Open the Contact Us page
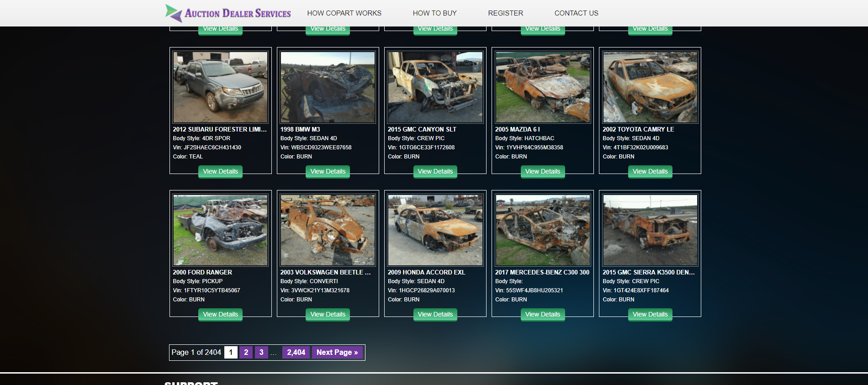The image size is (868, 385). tap(576, 13)
